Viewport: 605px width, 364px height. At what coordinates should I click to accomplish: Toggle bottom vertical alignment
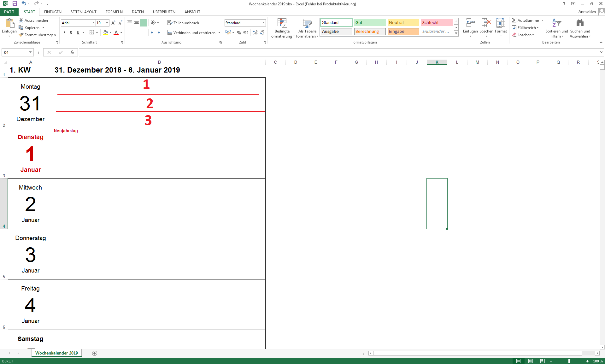coord(144,23)
